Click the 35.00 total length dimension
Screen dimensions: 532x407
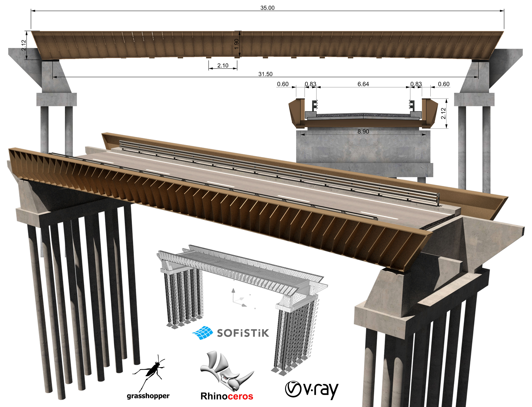[267, 8]
